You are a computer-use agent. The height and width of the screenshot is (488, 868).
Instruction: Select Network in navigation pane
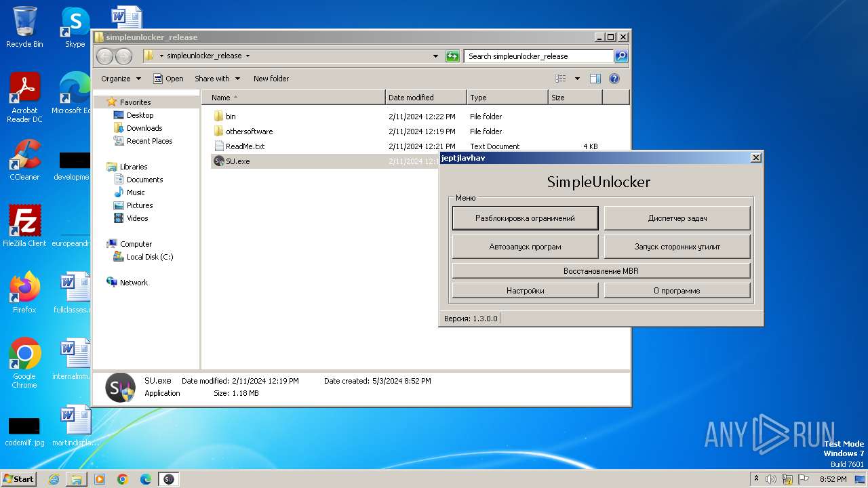pos(134,283)
